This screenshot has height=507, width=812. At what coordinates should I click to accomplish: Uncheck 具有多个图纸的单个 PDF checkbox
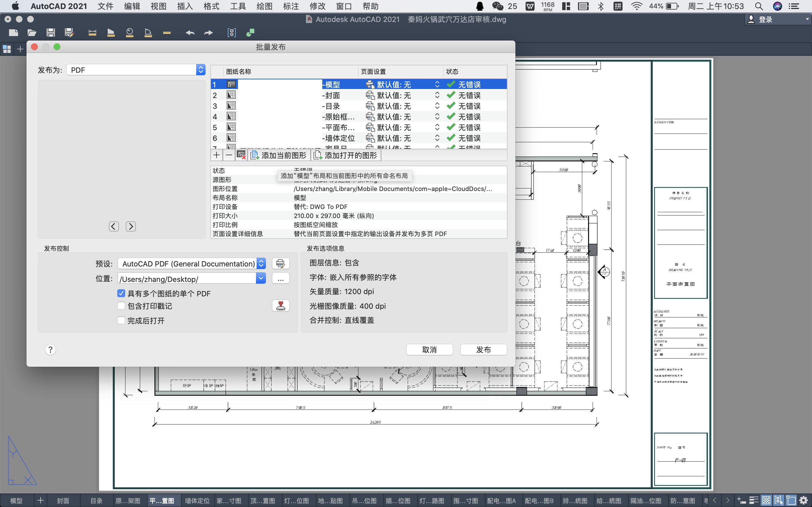(121, 293)
